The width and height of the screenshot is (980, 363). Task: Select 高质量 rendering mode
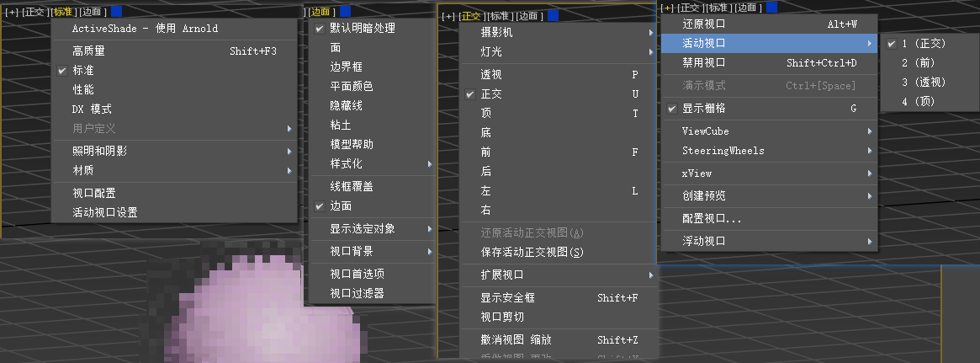point(174,51)
